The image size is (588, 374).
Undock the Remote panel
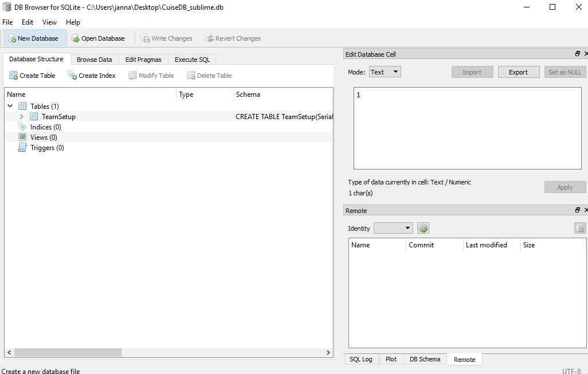(578, 210)
